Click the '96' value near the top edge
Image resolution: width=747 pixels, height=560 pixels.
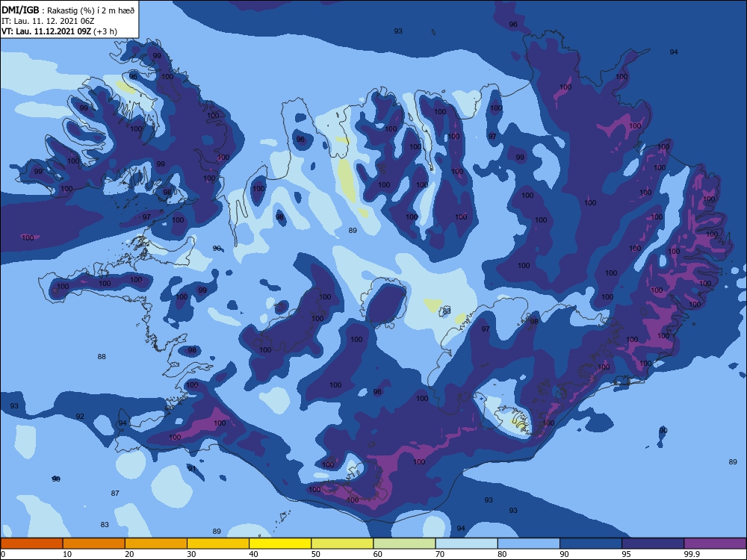click(513, 25)
